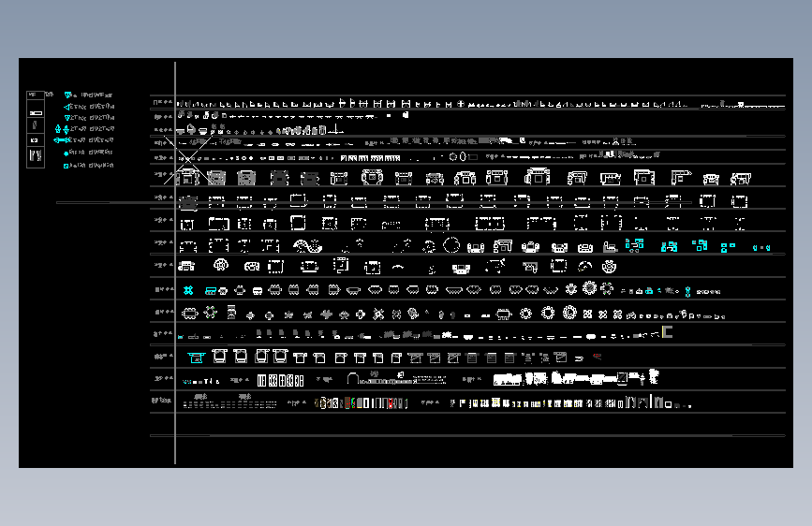Pick the large diagonal cross marker over the sofa rows
This screenshot has height=526, width=812.
(187, 158)
